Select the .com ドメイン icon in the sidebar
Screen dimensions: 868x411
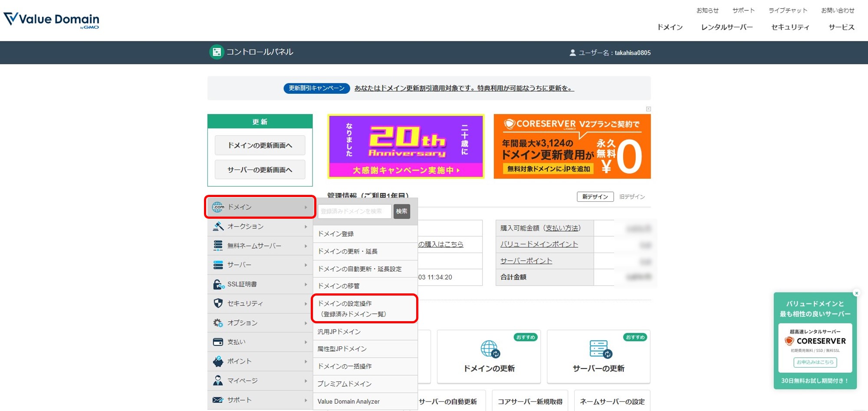[x=217, y=207]
